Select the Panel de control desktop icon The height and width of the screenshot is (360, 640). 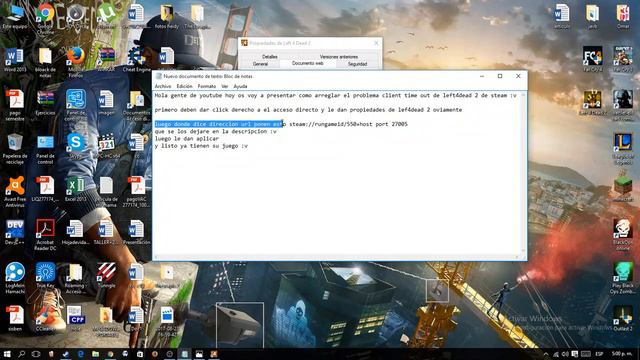(x=45, y=149)
